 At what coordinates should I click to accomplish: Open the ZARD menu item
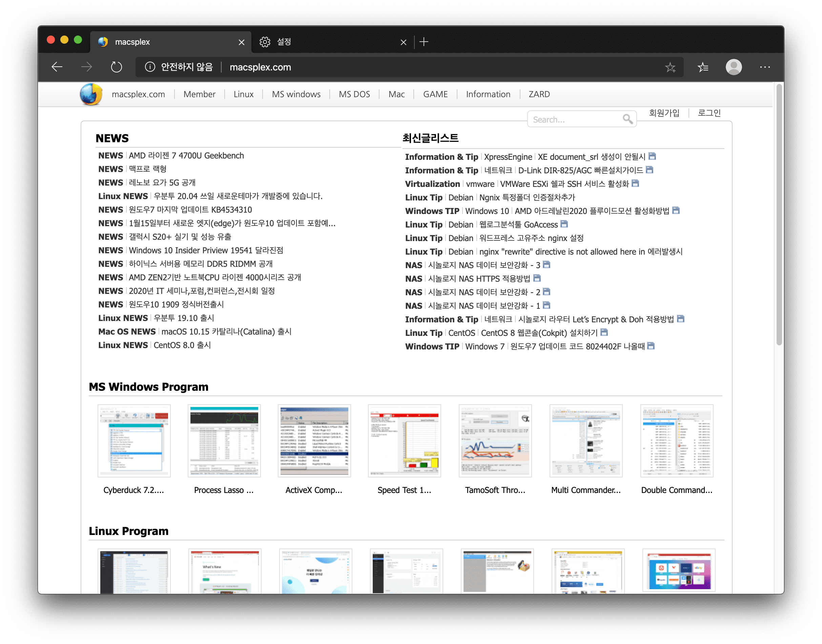[x=539, y=94]
